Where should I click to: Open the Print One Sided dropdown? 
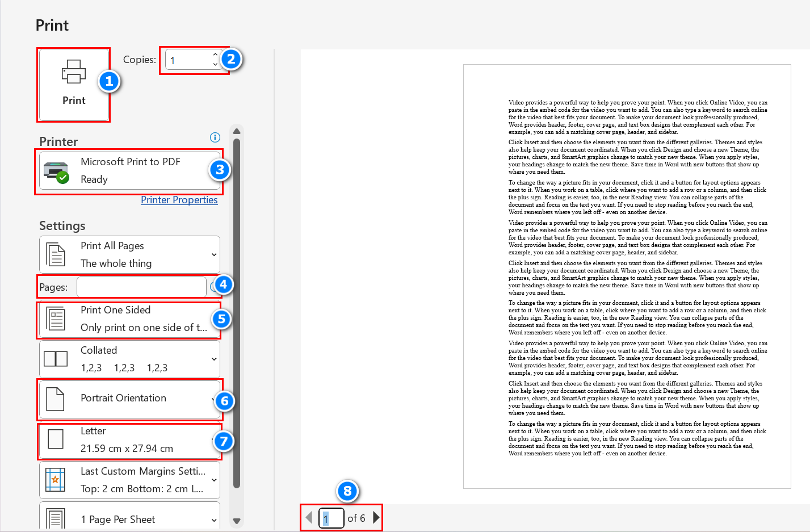point(129,319)
